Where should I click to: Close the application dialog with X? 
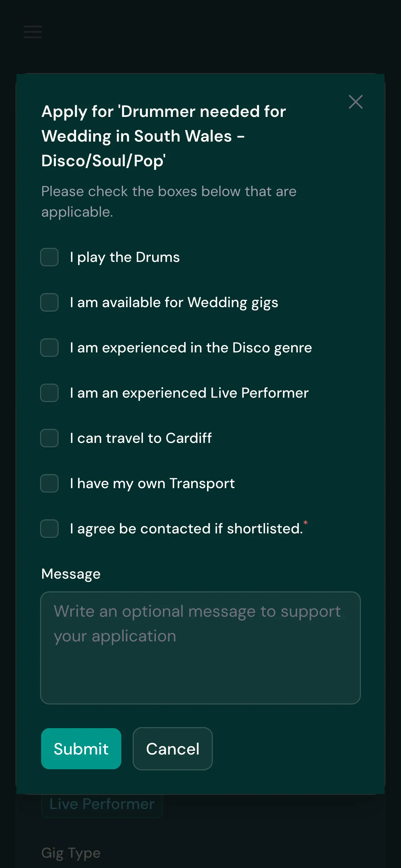pos(355,102)
